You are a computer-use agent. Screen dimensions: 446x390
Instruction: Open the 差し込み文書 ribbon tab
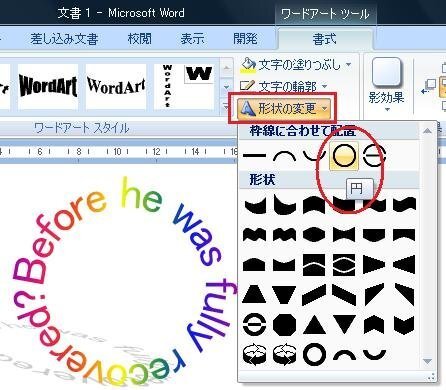point(64,39)
